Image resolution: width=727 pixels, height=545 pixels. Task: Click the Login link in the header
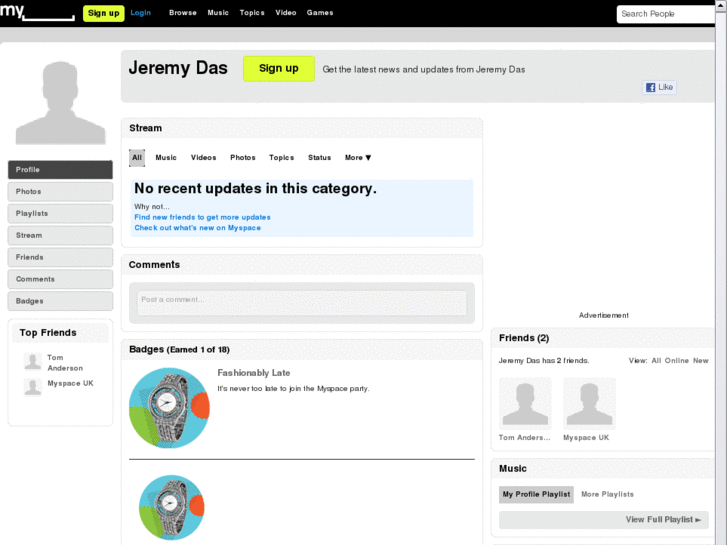coord(141,13)
